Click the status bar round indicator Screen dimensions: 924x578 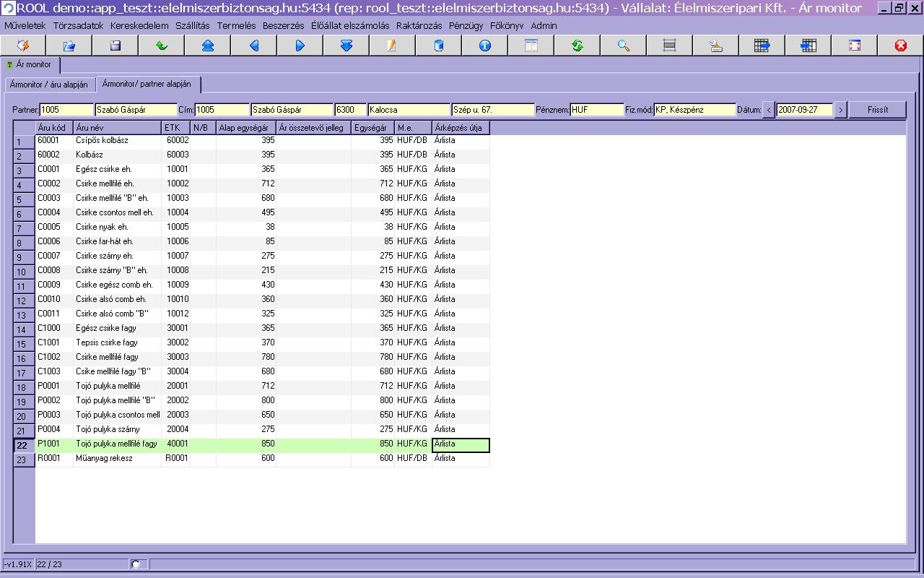(x=136, y=564)
